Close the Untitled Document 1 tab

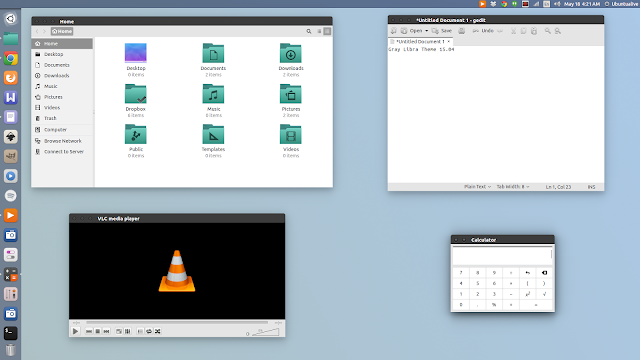[449, 42]
